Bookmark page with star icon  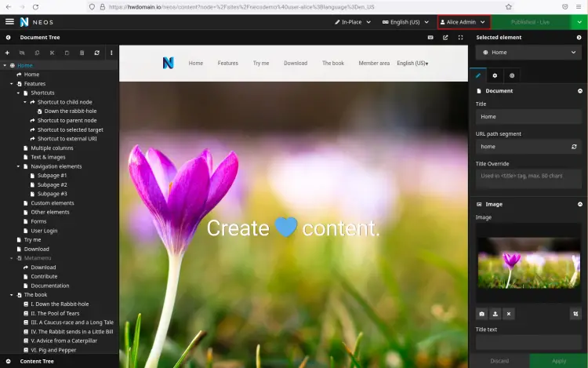509,7
